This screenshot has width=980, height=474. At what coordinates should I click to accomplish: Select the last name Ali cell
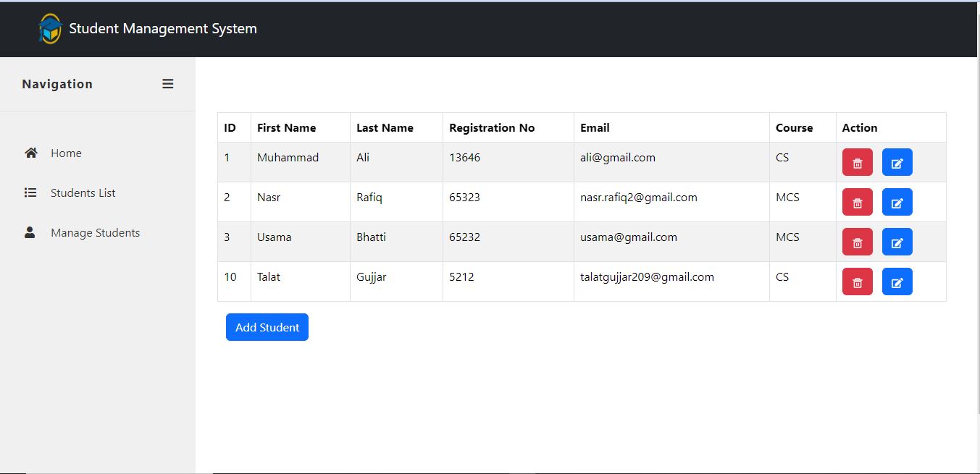[397, 162]
